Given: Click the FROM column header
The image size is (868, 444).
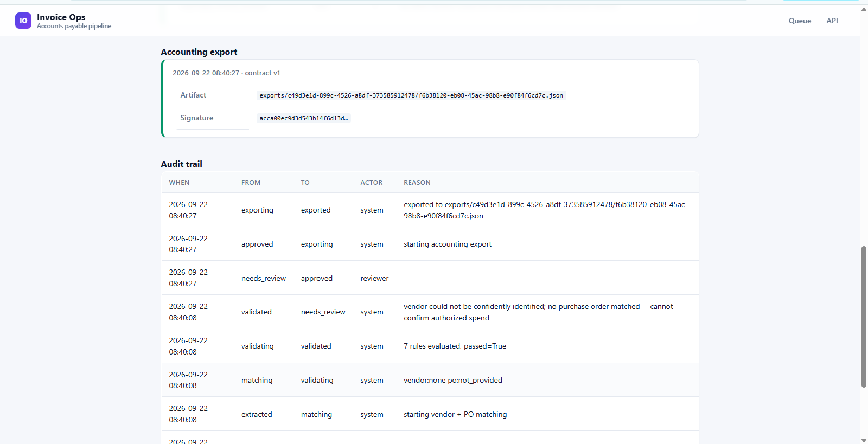Looking at the screenshot, I should coord(251,183).
